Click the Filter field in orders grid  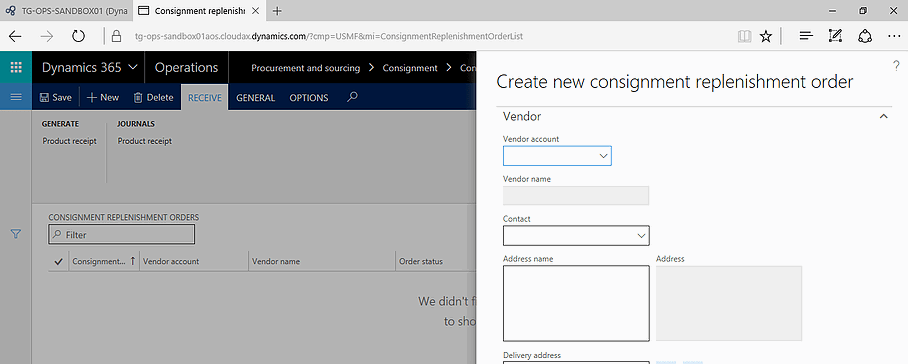pos(122,234)
